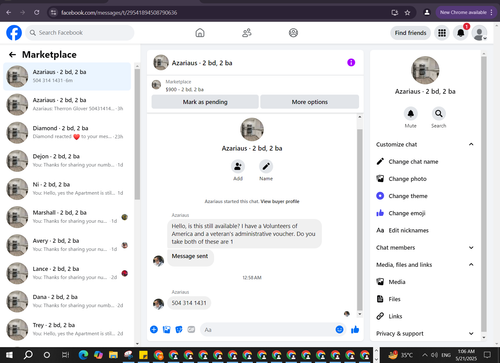The image size is (500, 363).
Task: Go back using the Marketplace back arrow
Action: (x=12, y=55)
